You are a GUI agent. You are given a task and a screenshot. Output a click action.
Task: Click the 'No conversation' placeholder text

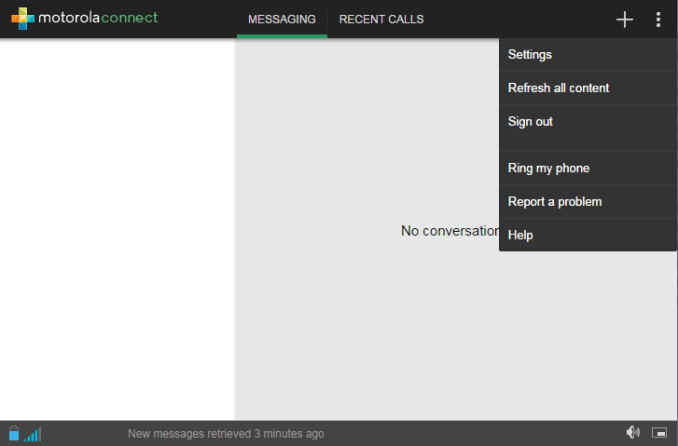point(450,231)
